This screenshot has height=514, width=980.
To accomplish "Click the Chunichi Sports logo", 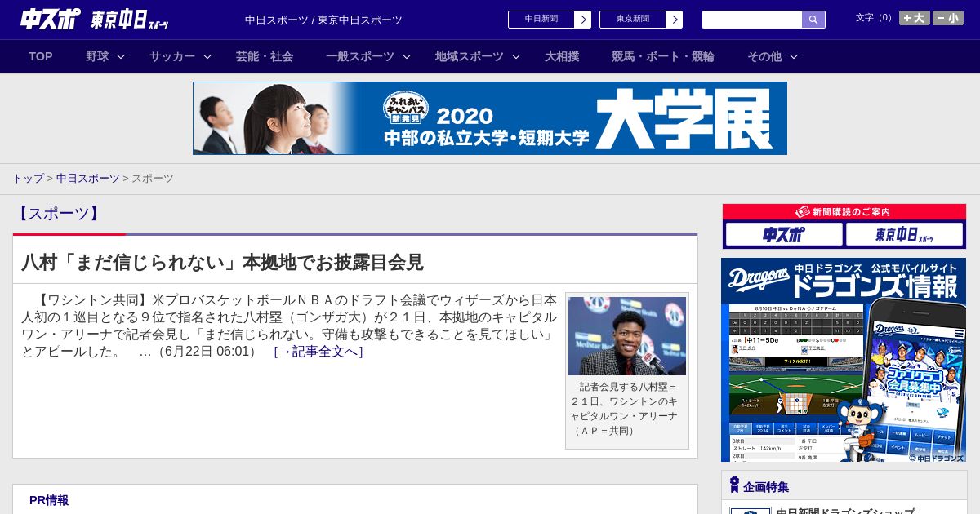I will (51, 19).
